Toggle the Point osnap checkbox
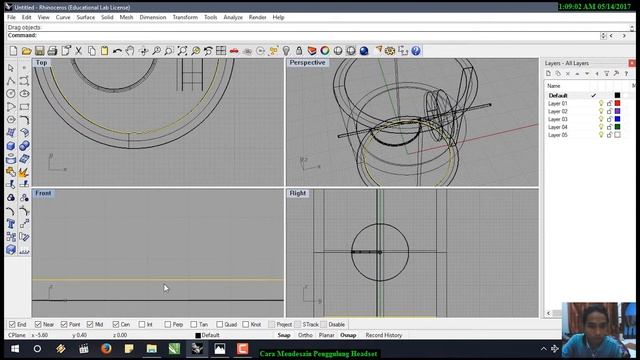The height and width of the screenshot is (360, 640). (x=64, y=324)
